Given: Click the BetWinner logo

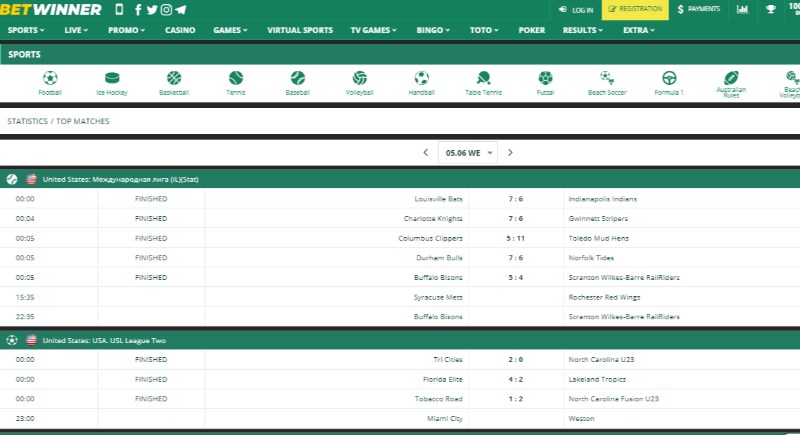Looking at the screenshot, I should point(51,9).
